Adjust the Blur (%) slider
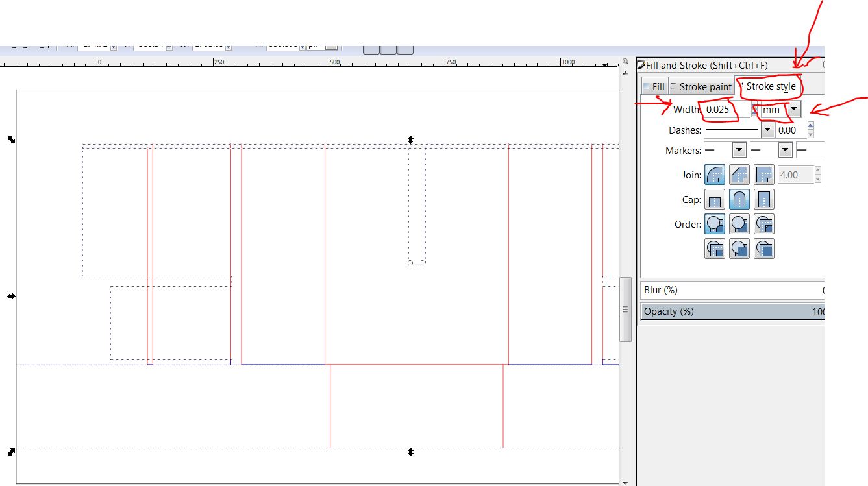Viewport: 868px width, 486px height. [x=732, y=290]
